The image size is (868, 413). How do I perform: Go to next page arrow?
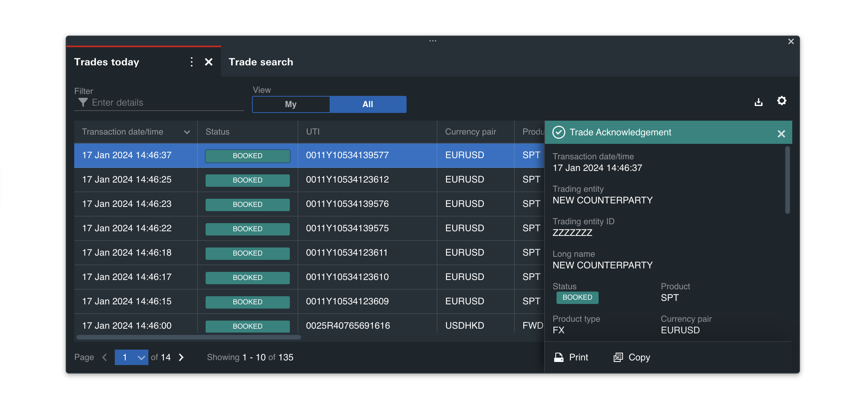[181, 357]
